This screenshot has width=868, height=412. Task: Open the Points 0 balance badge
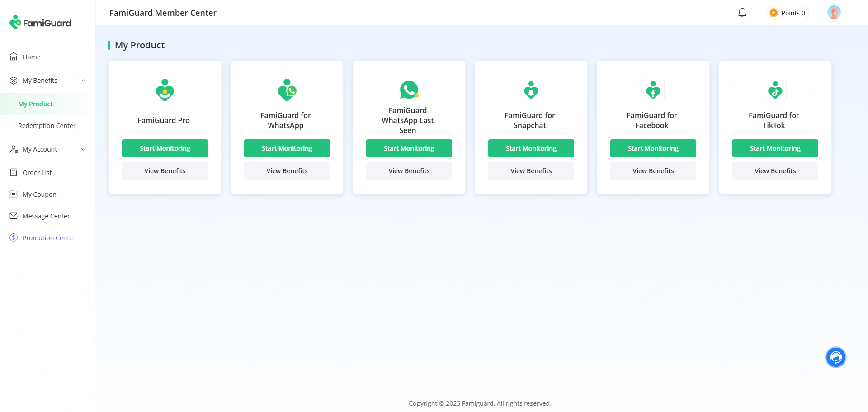(x=788, y=13)
